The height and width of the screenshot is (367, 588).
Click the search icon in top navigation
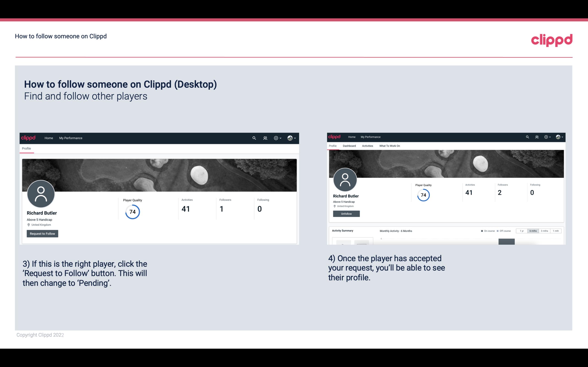click(x=254, y=138)
